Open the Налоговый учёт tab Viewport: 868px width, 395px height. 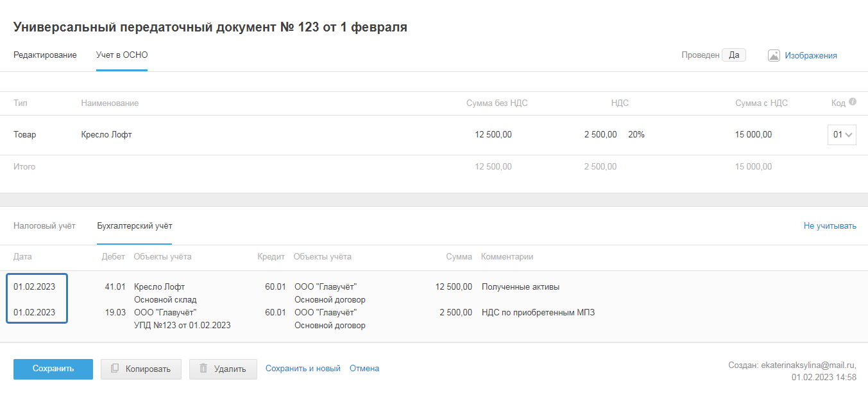[x=44, y=226]
